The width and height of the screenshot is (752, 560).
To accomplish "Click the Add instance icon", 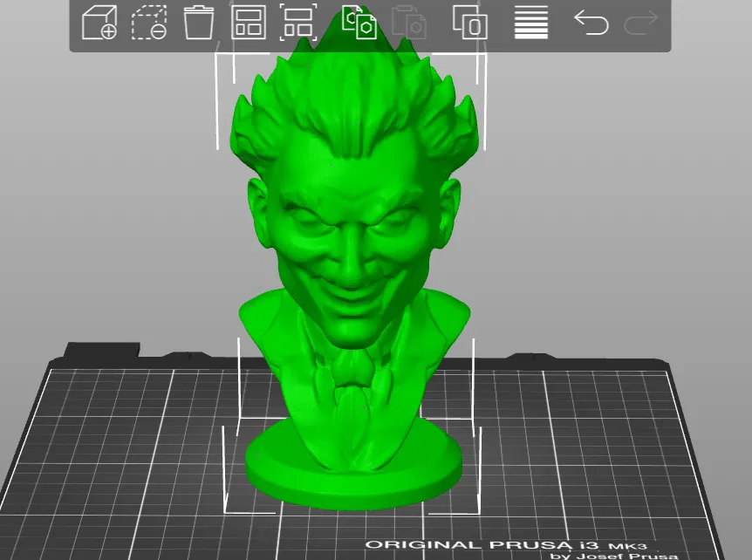I will tap(470, 22).
